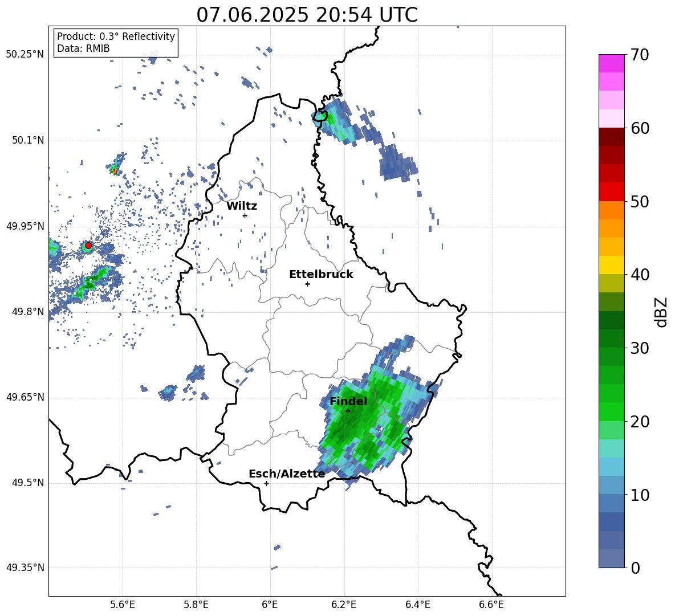Click the blue radar echo at 50.05°N, 6.35°E
Screen dimensions: 675x616
[397, 162]
